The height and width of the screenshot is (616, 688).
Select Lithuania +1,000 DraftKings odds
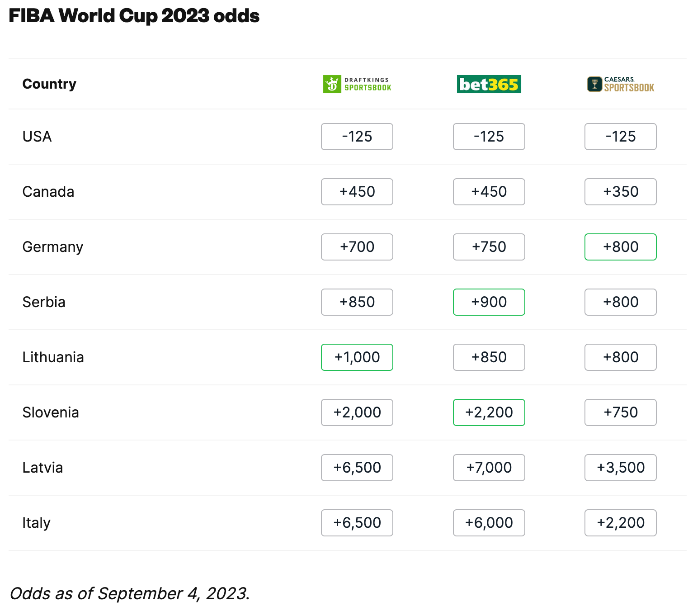357,357
